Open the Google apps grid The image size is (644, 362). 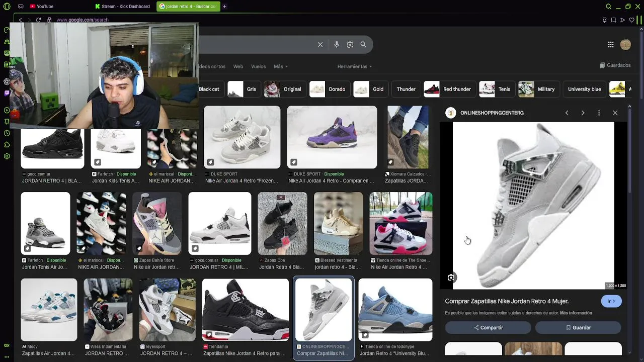pyautogui.click(x=611, y=45)
